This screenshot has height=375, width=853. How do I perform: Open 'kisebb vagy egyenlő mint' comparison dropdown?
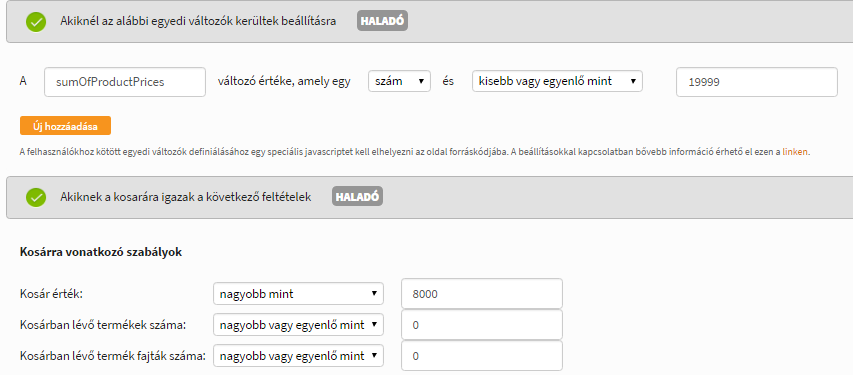[x=557, y=81]
